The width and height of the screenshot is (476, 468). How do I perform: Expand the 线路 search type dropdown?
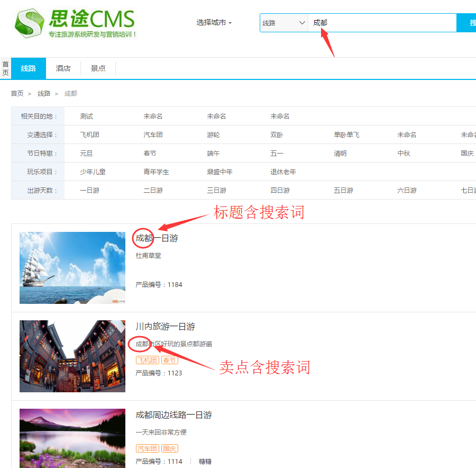pos(284,23)
